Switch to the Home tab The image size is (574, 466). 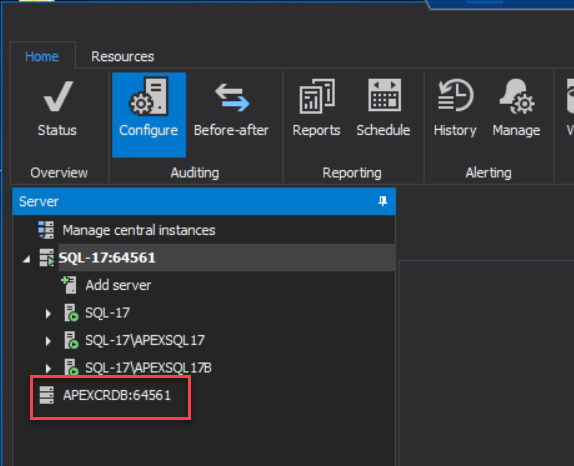click(x=42, y=56)
